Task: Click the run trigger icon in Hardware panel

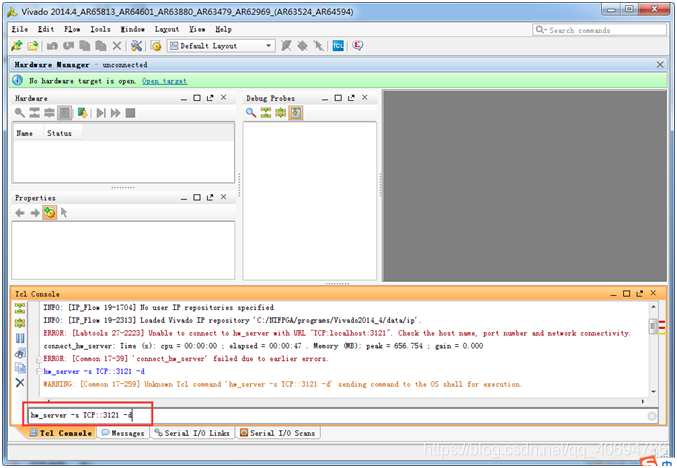Action: [x=101, y=113]
